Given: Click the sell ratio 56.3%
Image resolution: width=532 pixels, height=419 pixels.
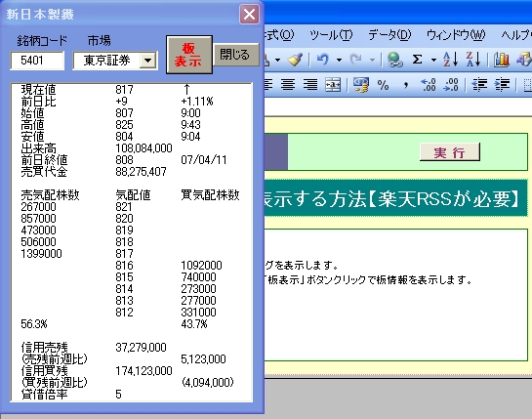Looking at the screenshot, I should coord(34,324).
